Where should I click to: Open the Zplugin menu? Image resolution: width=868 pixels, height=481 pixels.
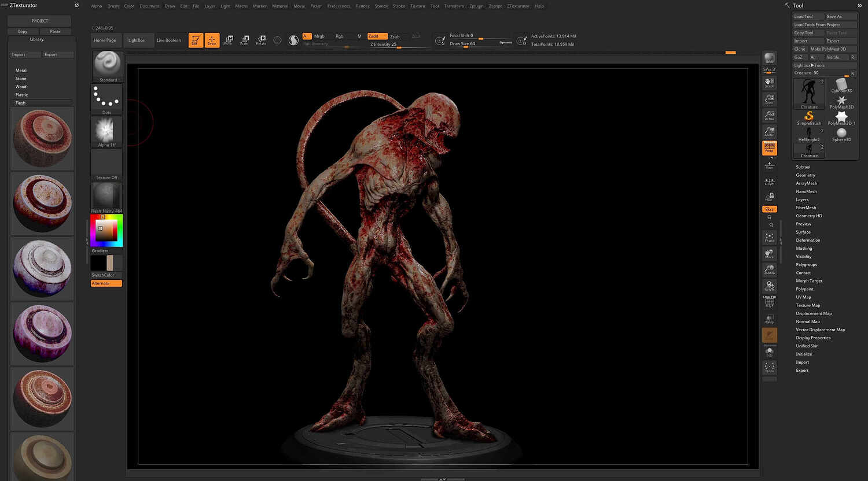(x=476, y=6)
